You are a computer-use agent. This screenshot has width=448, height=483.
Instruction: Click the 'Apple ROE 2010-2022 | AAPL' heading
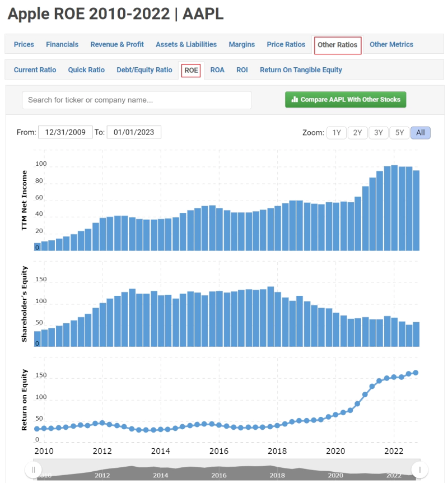click(x=116, y=14)
